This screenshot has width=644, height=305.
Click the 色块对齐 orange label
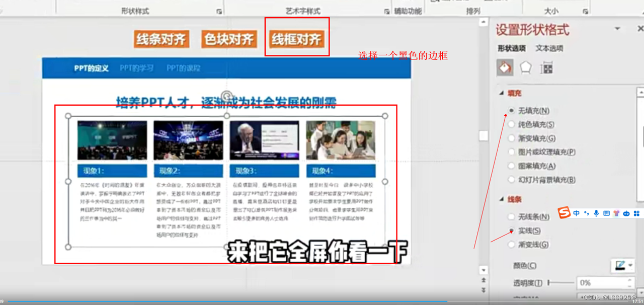229,39
